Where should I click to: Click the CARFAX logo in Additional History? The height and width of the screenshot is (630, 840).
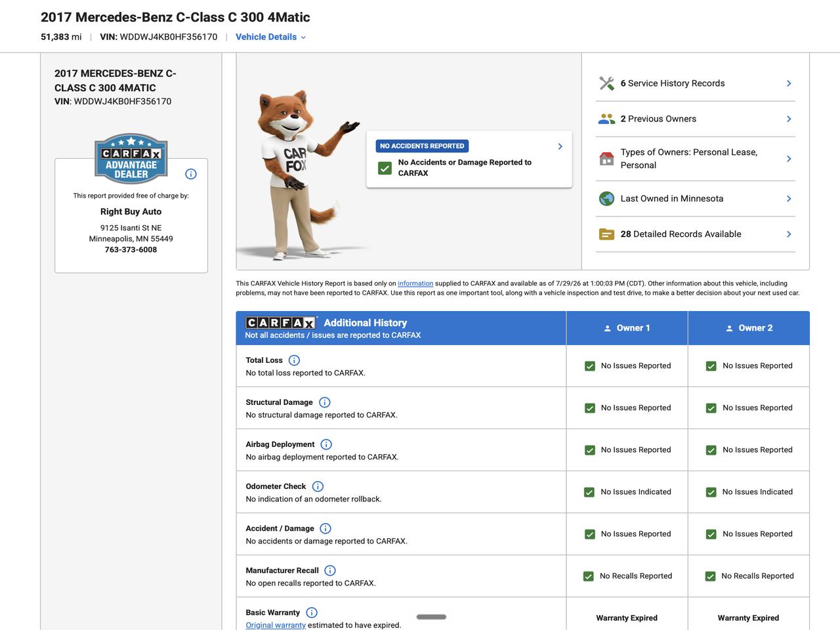[281, 323]
